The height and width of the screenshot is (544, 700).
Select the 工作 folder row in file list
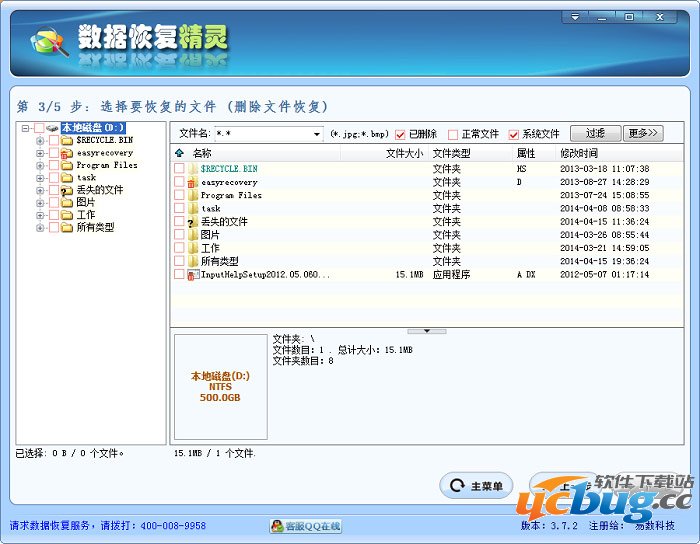point(426,248)
